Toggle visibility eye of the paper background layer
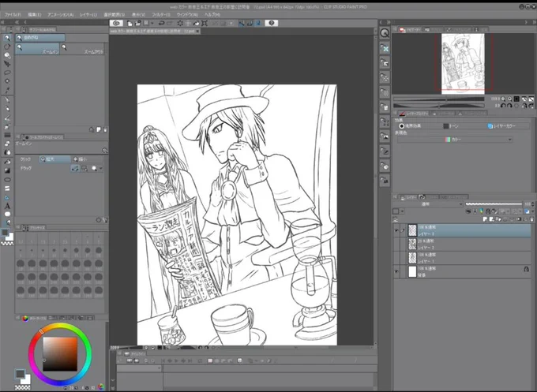This screenshot has height=392, width=537. tap(396, 271)
